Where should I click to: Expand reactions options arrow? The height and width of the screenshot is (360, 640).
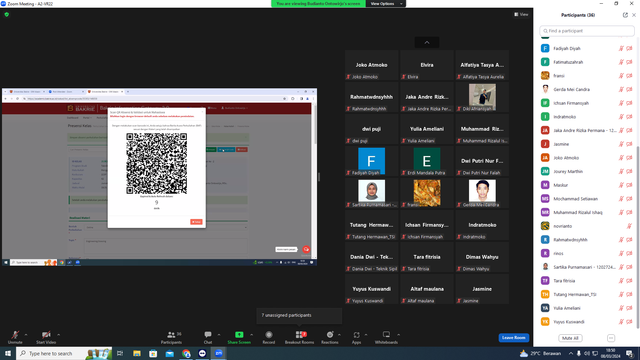[340, 335]
